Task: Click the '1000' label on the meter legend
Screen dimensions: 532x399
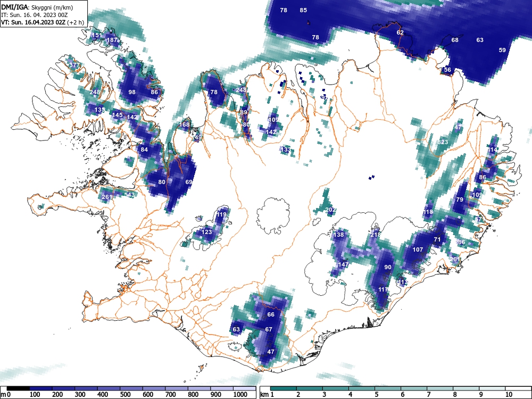Action: [x=240, y=395]
